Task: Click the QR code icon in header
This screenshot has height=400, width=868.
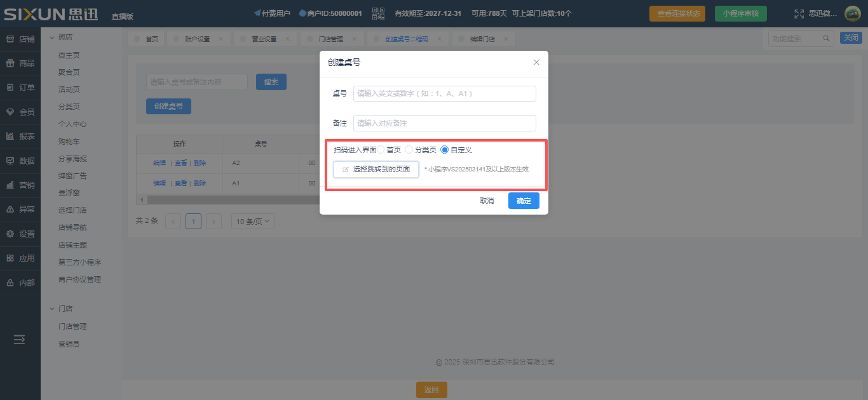Action: 379,13
